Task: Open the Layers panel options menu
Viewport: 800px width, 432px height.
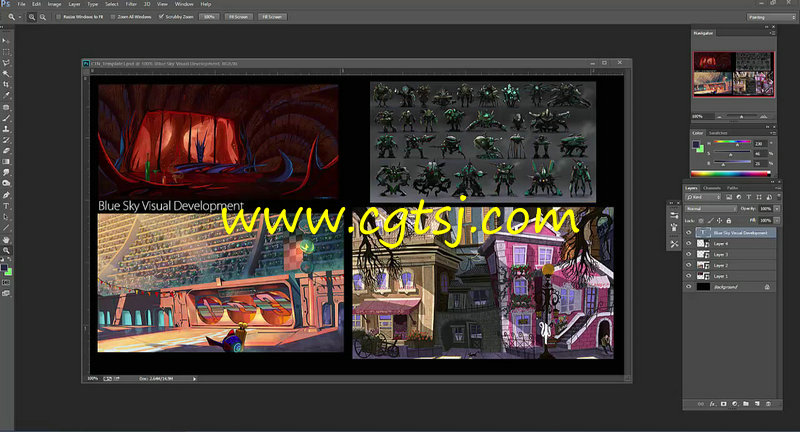Action: tap(778, 188)
